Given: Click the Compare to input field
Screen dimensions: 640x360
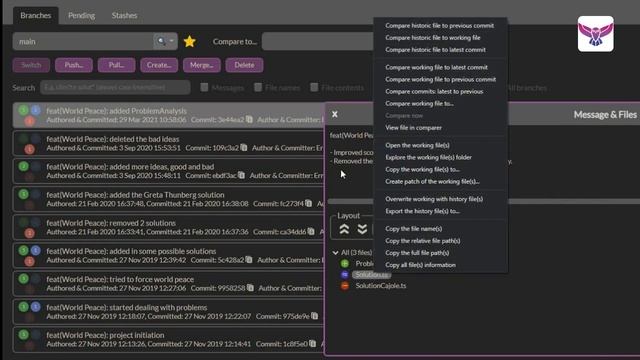Looking at the screenshot, I should 318,41.
